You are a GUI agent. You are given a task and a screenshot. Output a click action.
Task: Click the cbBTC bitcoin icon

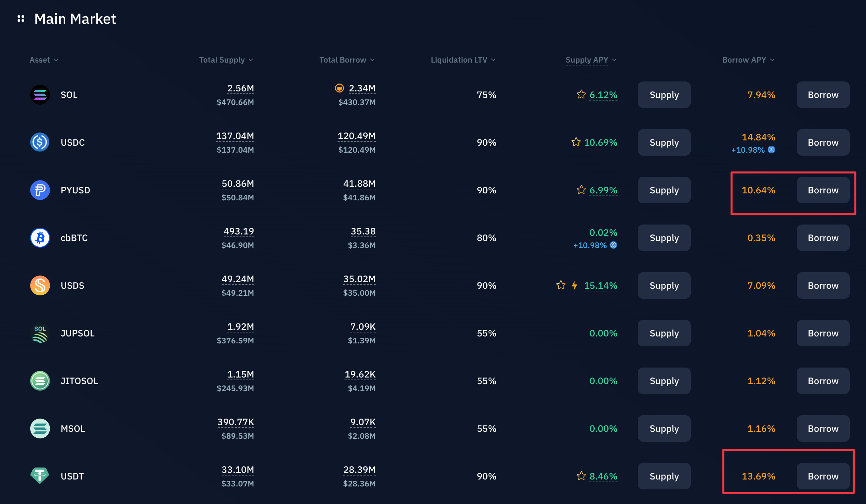click(40, 238)
